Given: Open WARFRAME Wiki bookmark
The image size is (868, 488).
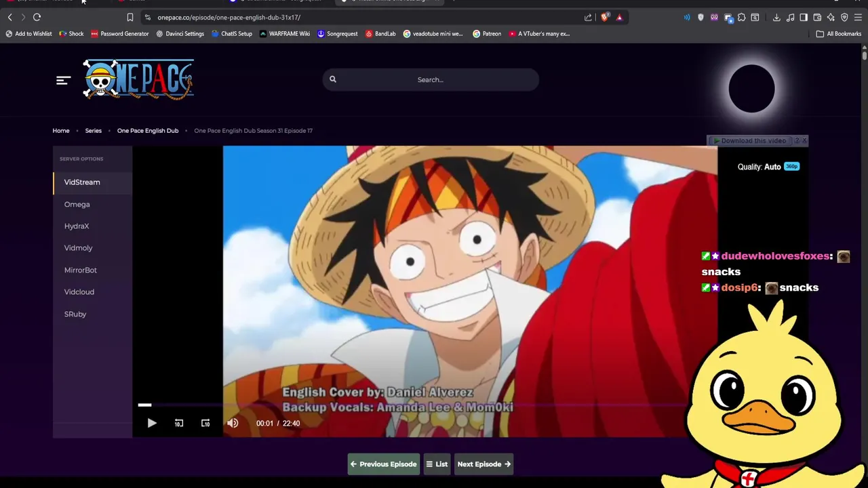Looking at the screenshot, I should click(284, 33).
